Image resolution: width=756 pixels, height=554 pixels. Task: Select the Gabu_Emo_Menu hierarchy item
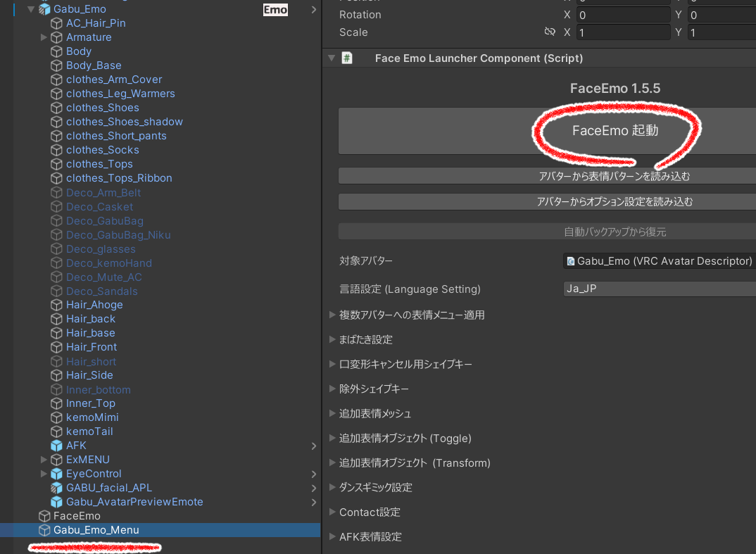point(96,530)
